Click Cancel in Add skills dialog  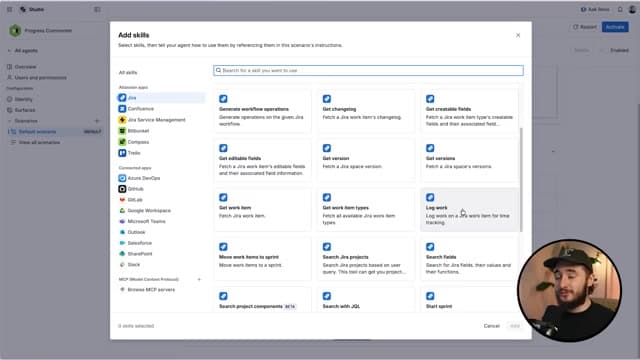point(491,326)
